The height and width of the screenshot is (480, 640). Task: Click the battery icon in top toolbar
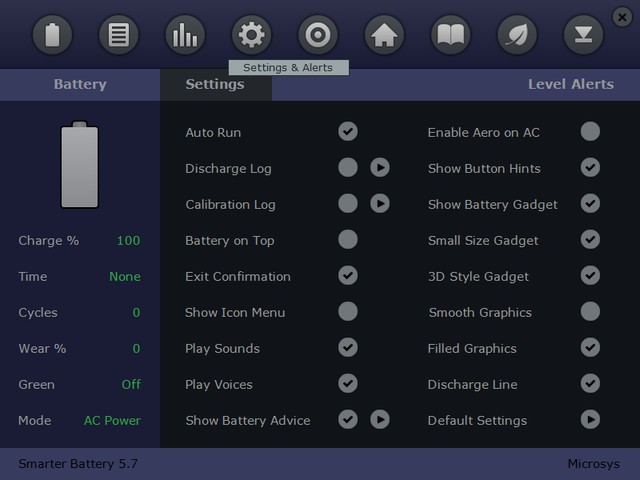[53, 36]
